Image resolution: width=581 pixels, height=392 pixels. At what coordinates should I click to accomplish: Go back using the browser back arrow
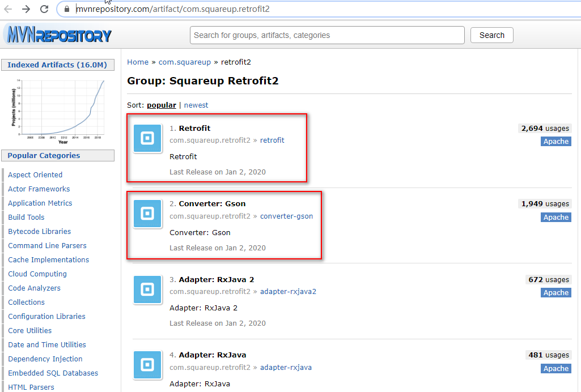[8, 9]
